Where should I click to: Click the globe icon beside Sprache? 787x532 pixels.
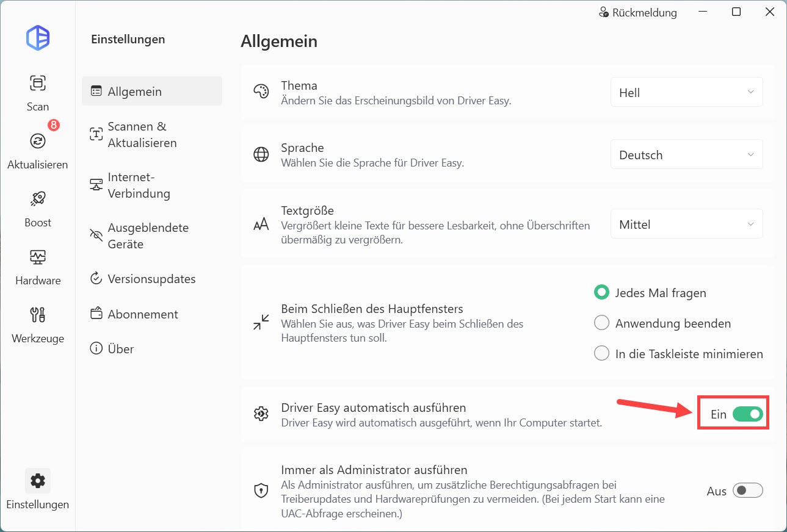261,155
